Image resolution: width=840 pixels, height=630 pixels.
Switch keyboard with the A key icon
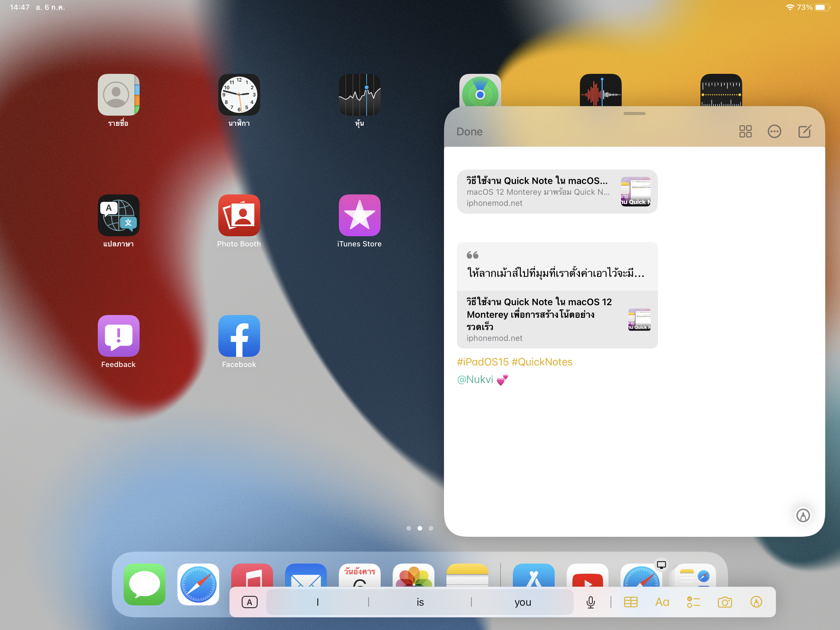[x=249, y=602]
